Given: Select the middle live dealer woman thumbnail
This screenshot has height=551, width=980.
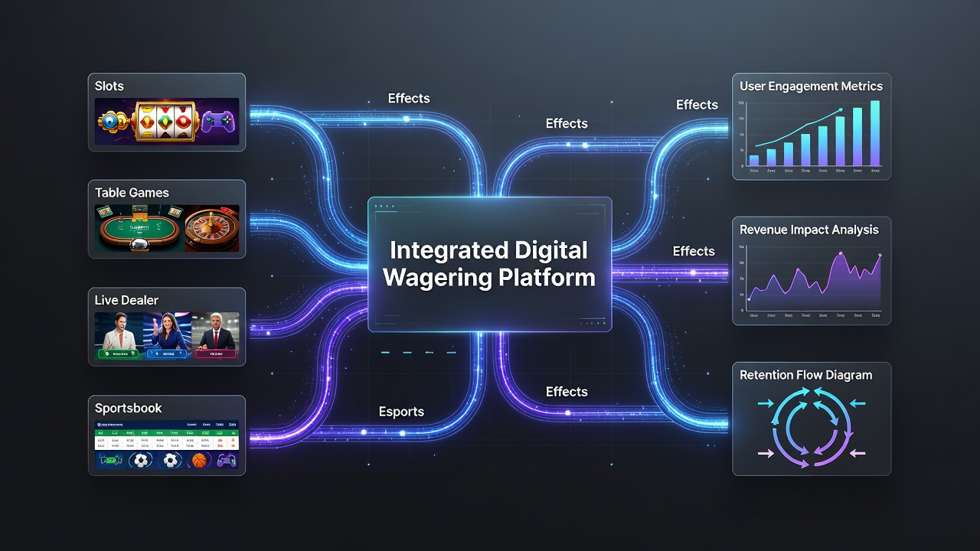Looking at the screenshot, I should 168,337.
